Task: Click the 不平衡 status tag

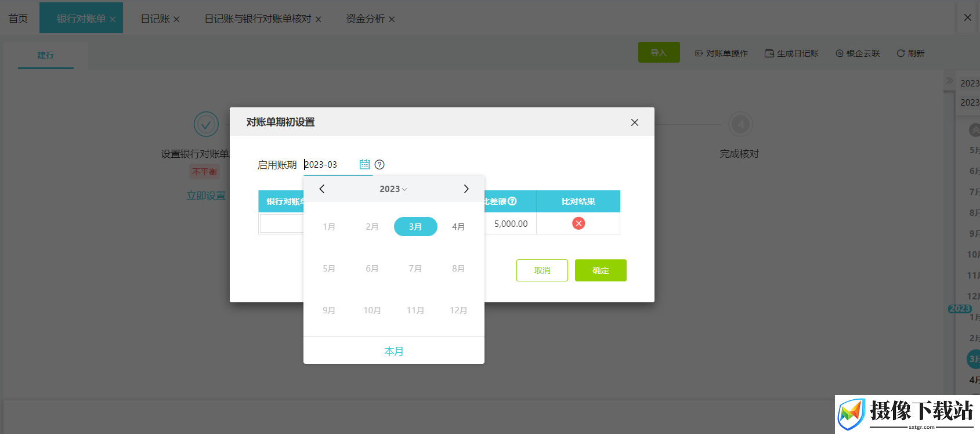Action: click(x=205, y=172)
